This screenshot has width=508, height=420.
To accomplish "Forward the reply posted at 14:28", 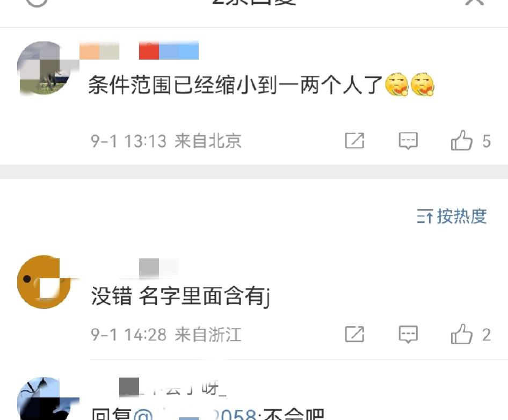I will (354, 334).
